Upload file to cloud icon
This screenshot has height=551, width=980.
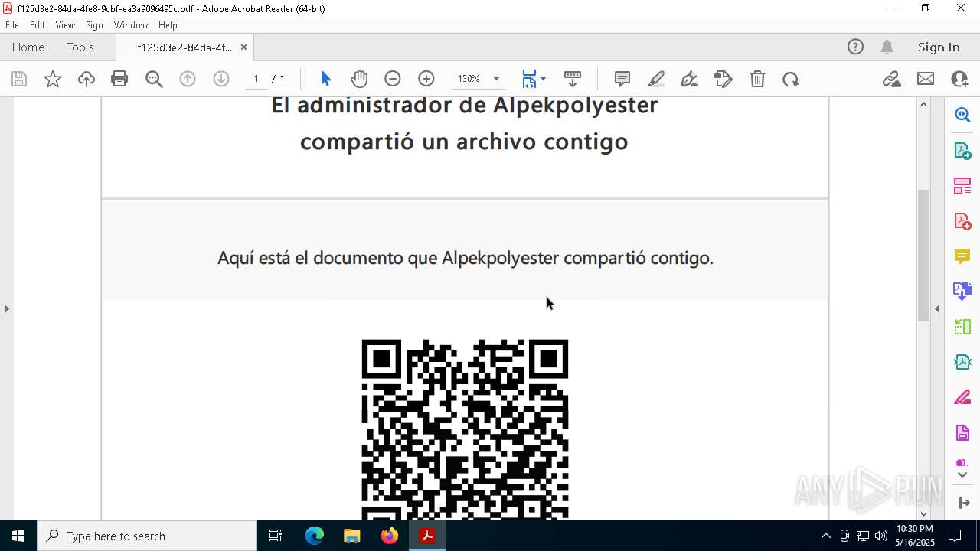pyautogui.click(x=87, y=79)
